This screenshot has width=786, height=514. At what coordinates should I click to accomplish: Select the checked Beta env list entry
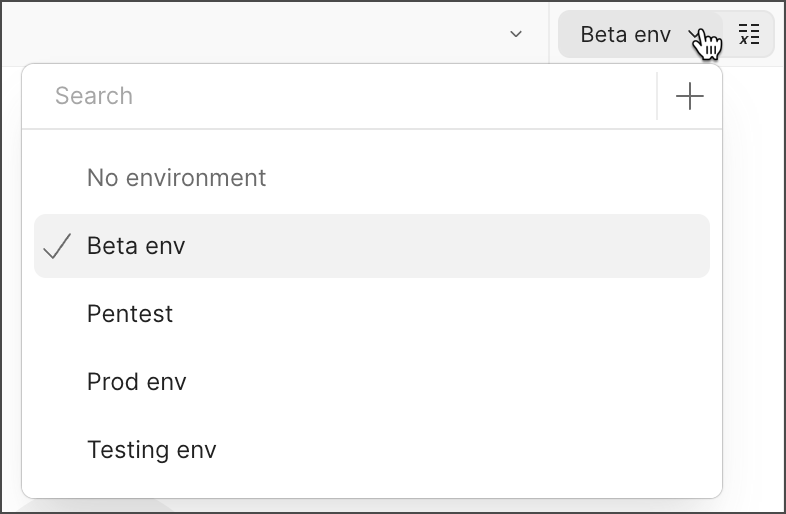pos(136,246)
